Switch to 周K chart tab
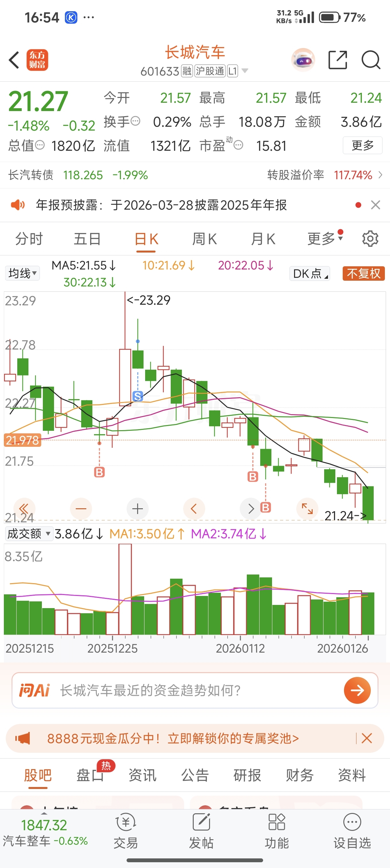 point(204,239)
